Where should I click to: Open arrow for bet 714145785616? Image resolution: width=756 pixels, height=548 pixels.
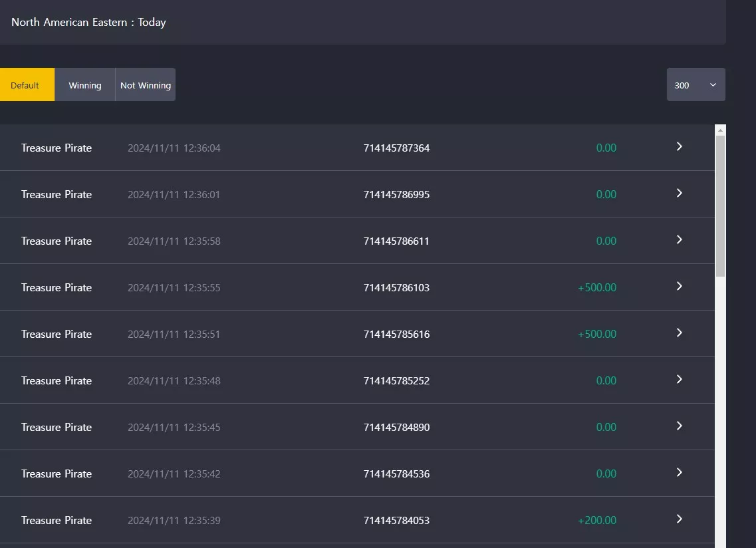[x=680, y=333]
